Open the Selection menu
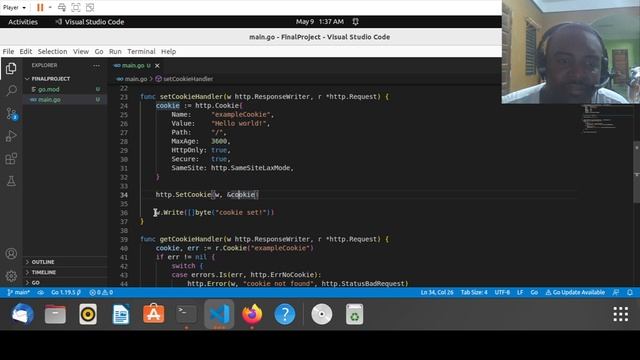 [52, 51]
